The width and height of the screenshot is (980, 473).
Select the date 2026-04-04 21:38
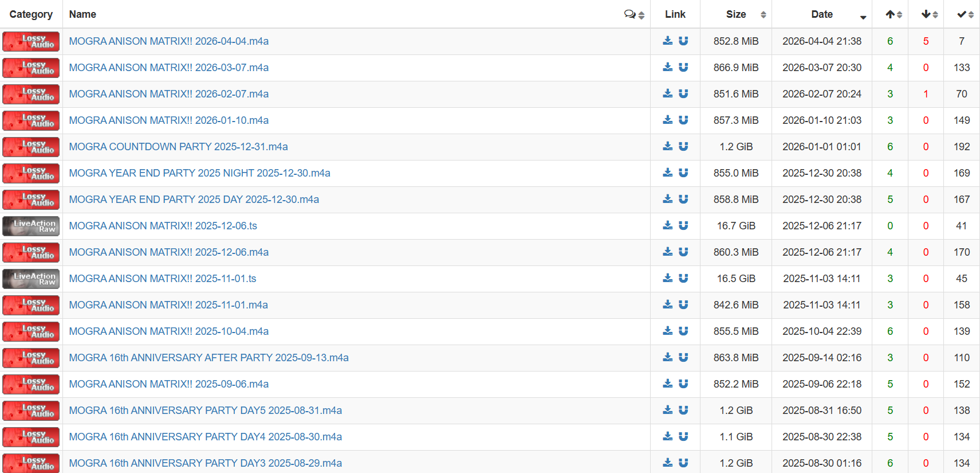coord(822,41)
